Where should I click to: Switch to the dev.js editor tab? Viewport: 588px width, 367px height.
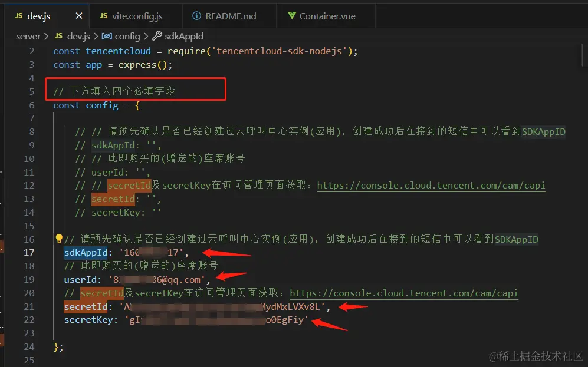(x=47, y=16)
